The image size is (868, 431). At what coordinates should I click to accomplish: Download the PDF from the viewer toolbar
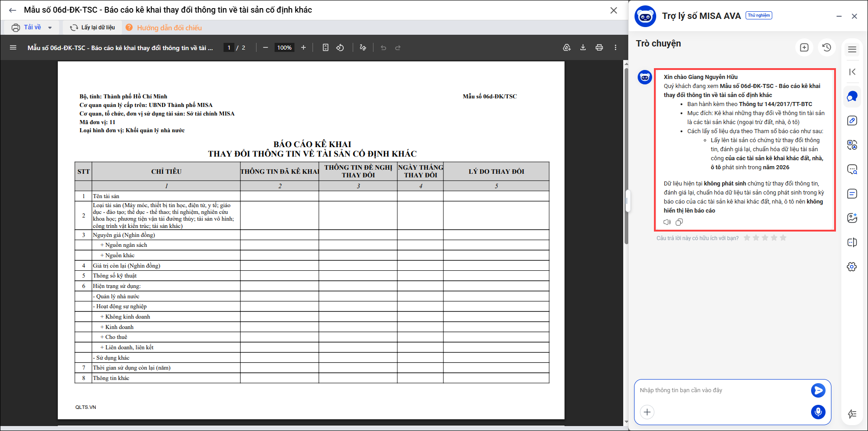pos(583,47)
